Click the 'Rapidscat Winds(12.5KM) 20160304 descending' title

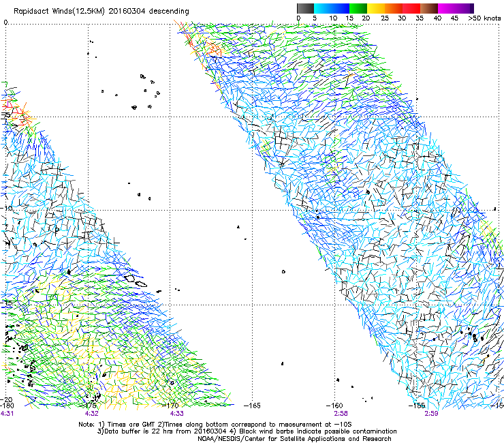coord(101,12)
